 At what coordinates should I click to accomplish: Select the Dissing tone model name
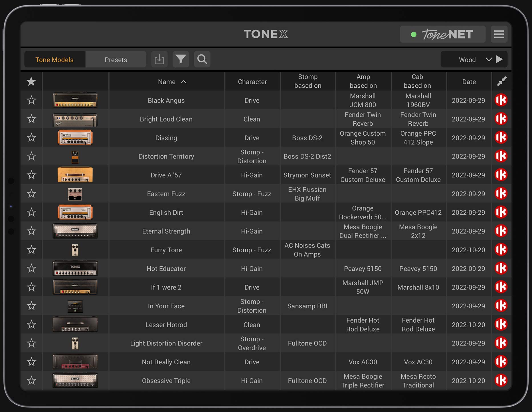(x=166, y=137)
